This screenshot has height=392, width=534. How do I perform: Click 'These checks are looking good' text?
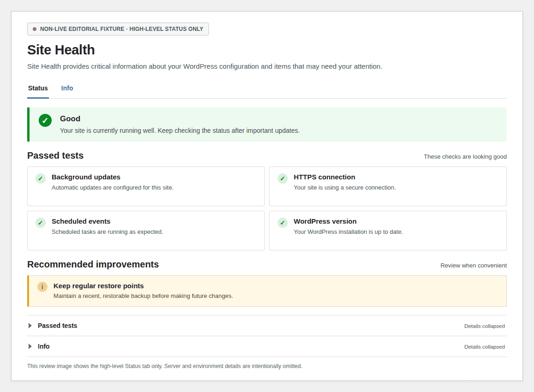click(465, 157)
